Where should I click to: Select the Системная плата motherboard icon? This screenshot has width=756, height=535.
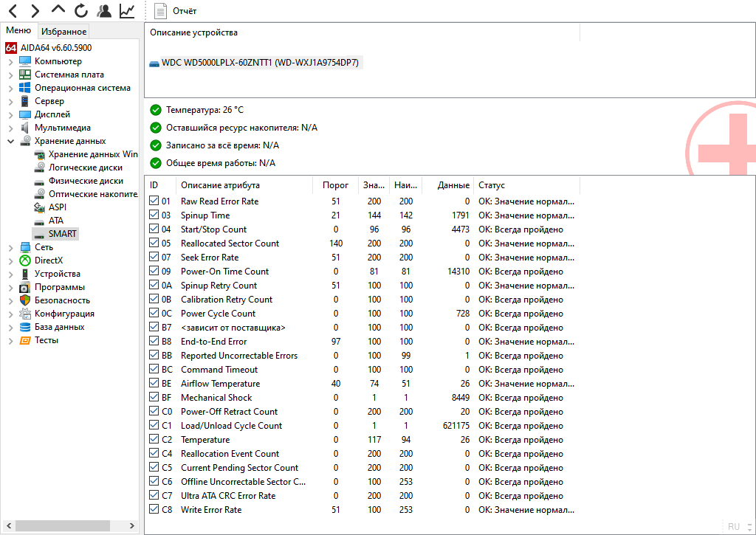24,75
